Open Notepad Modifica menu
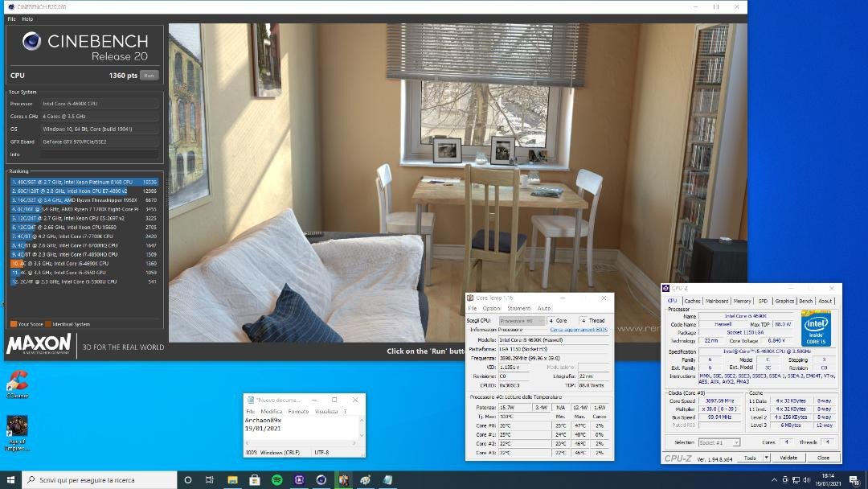This screenshot has height=489, width=868. point(272,412)
